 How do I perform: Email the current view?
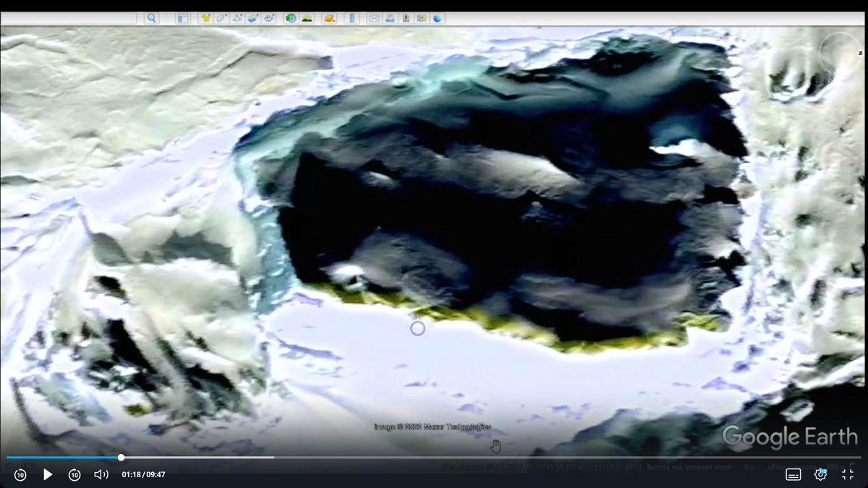point(374,18)
